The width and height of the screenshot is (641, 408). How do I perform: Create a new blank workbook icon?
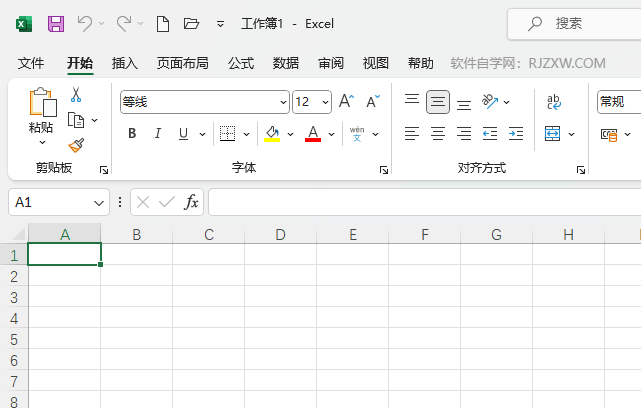[x=163, y=24]
